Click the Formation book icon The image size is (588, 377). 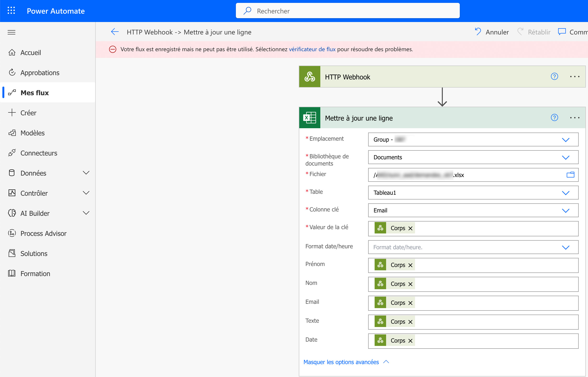point(12,273)
